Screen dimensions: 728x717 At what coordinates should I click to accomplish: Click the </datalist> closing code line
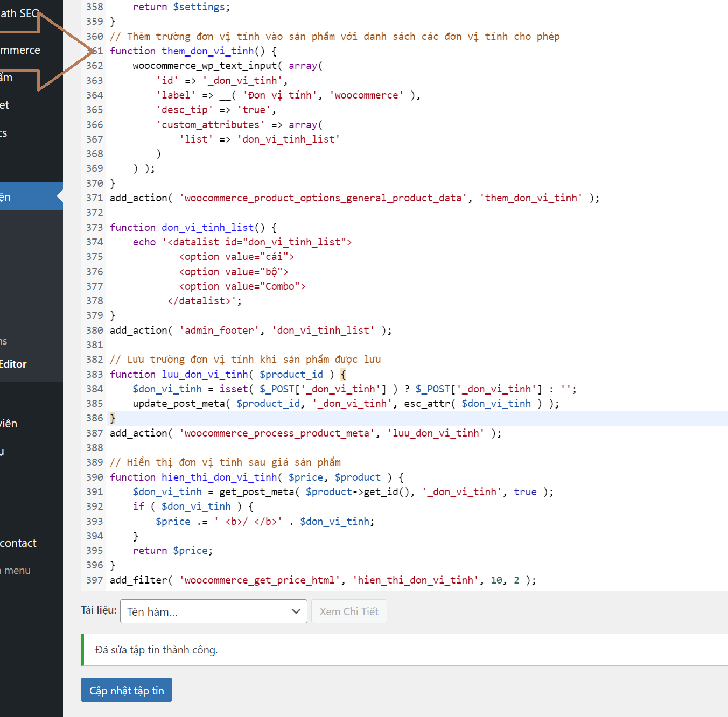pyautogui.click(x=205, y=300)
